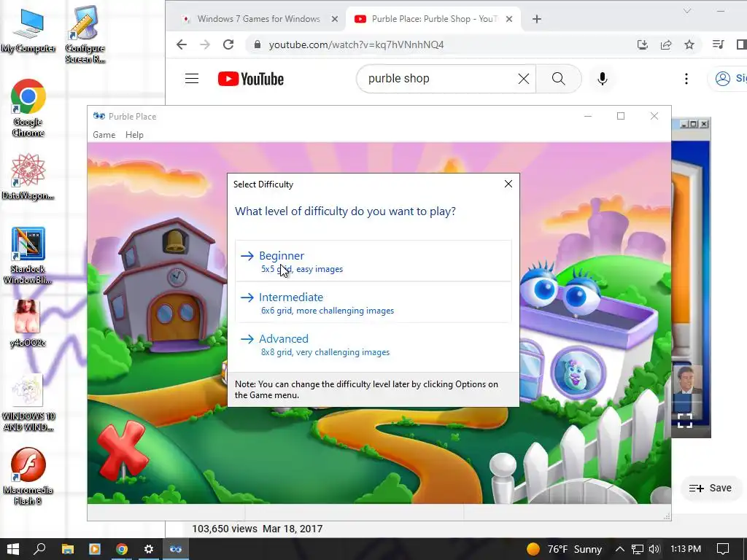Click the install app icon in address bar

click(643, 44)
